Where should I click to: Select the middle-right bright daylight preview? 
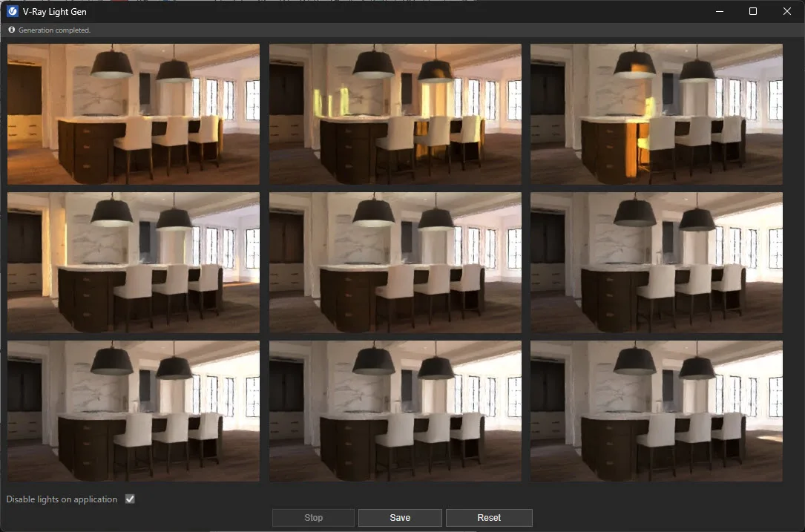656,262
